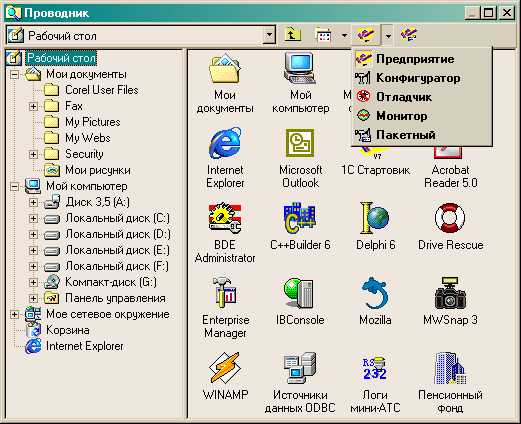Image resolution: width=521 pixels, height=424 pixels.
Task: Open the Рабочий стол address combo box arrow
Action: coord(269,35)
